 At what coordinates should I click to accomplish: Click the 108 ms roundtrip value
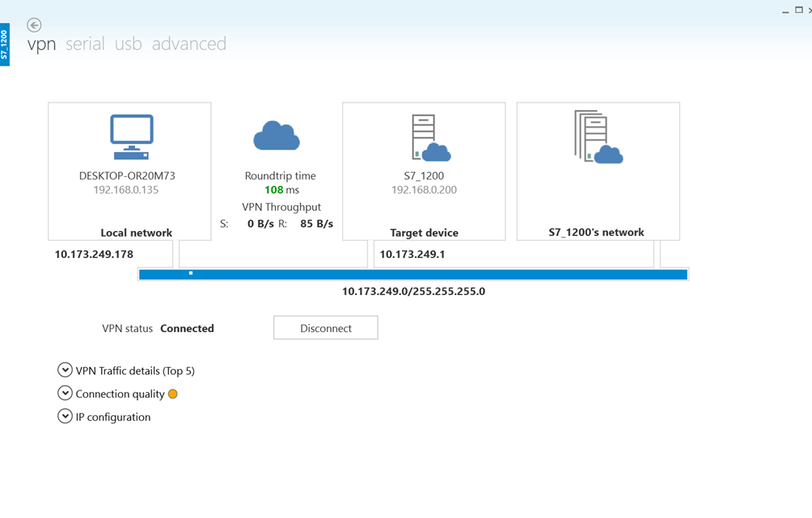pos(281,190)
